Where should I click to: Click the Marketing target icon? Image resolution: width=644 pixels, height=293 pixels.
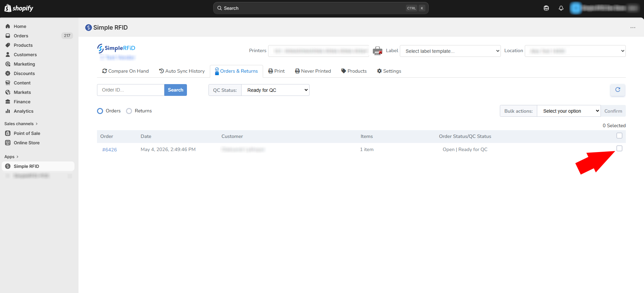tap(8, 64)
